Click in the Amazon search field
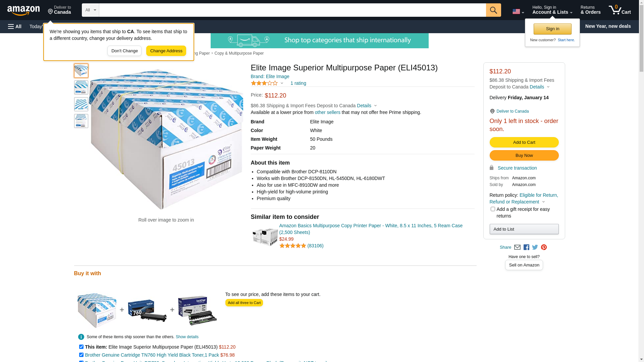 pyautogui.click(x=292, y=10)
